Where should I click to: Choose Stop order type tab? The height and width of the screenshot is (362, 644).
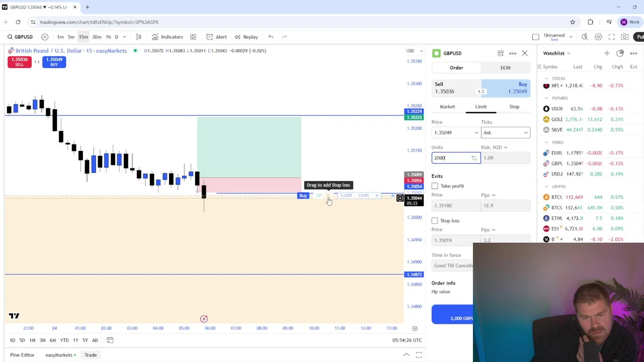tap(514, 107)
